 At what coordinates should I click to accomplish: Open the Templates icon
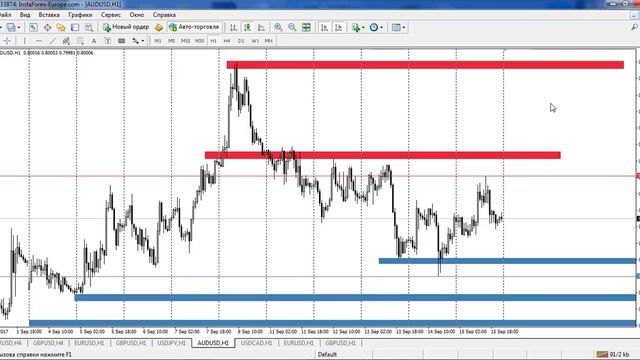tap(396, 27)
